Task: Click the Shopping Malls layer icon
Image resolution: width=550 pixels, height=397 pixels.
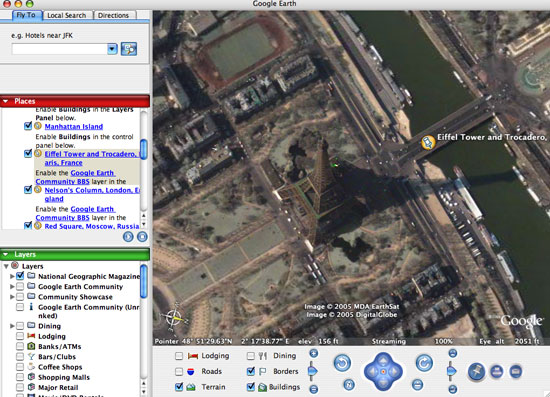Action: pyautogui.click(x=31, y=377)
